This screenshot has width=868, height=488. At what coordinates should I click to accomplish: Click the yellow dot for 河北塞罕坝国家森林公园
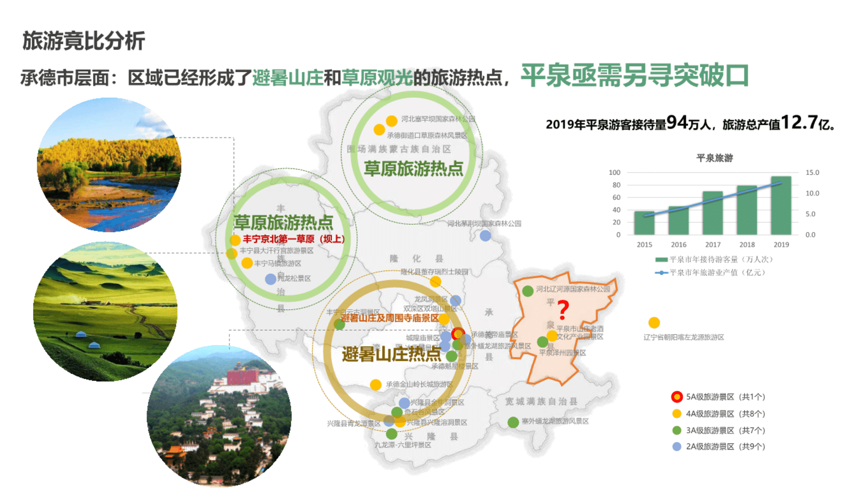tap(392, 121)
